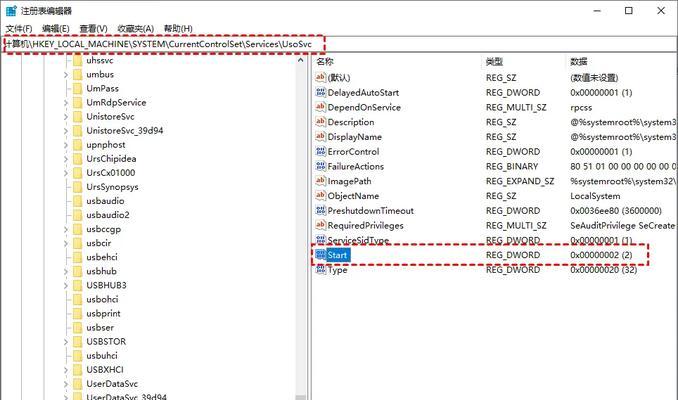Select the UrsCx01000 folder icon
The width and height of the screenshot is (678, 400).
(x=78, y=173)
